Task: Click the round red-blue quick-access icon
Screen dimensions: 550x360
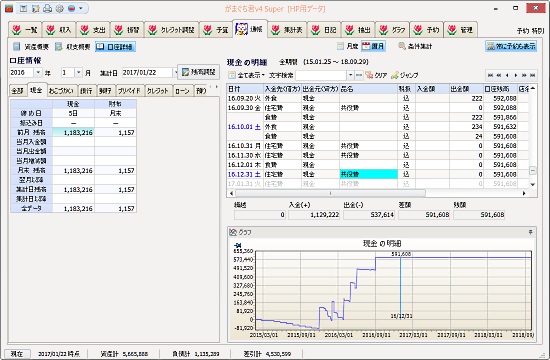Action: click(x=71, y=8)
